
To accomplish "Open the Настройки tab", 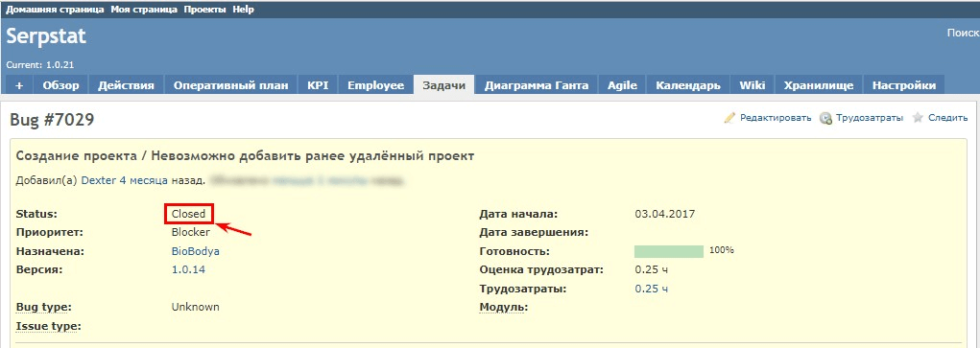I will (904, 85).
